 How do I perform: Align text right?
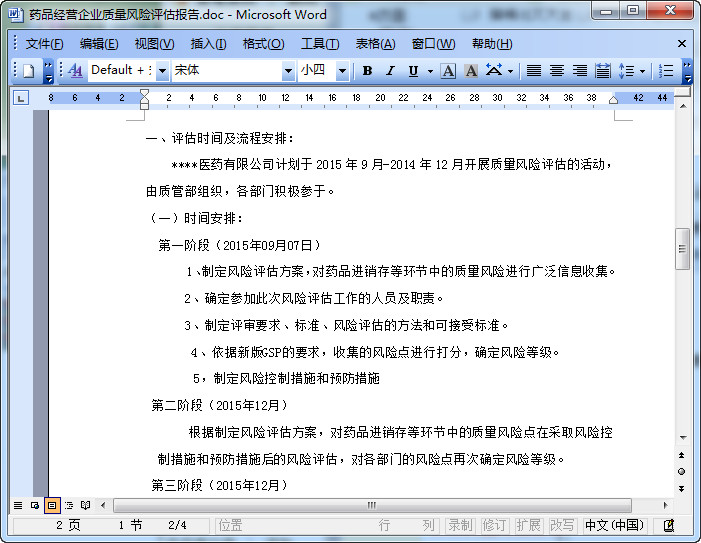point(580,71)
